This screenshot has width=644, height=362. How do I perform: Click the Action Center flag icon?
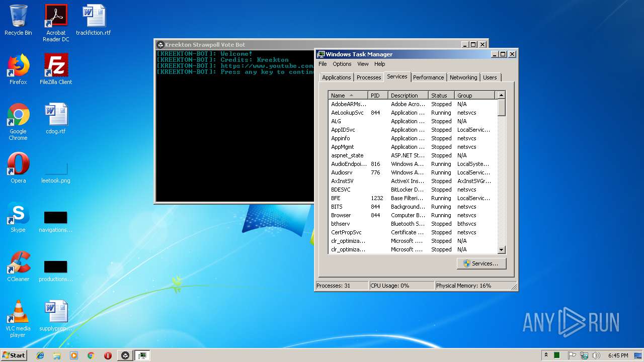572,355
